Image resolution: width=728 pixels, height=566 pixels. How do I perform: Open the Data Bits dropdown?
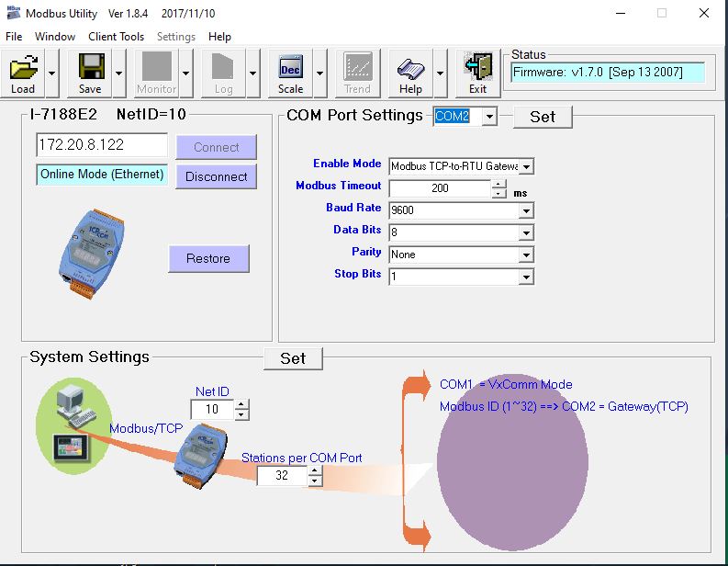coord(526,232)
